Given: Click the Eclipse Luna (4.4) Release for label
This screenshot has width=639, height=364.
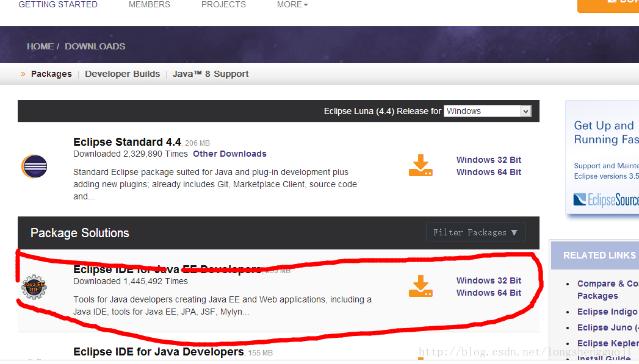Looking at the screenshot, I should click(x=382, y=111).
